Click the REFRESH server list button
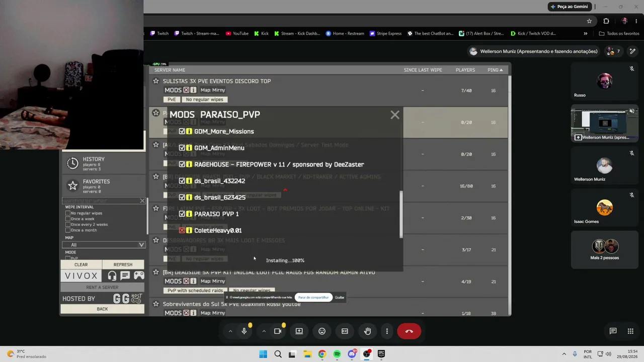Screen dimensions: 644x362 (123, 264)
